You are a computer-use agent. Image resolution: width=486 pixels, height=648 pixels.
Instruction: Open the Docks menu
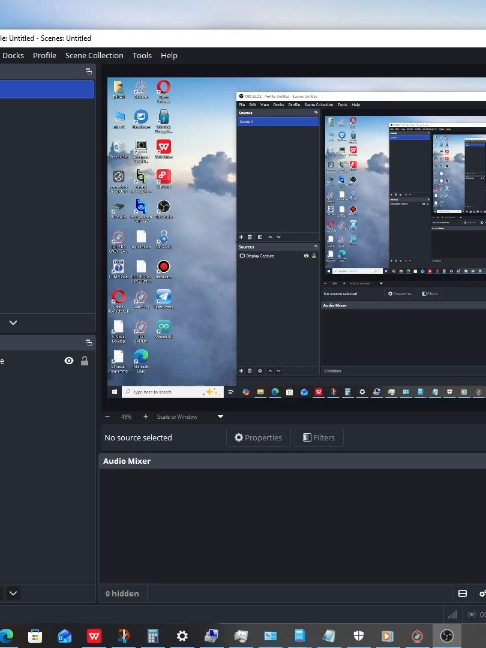tap(13, 55)
